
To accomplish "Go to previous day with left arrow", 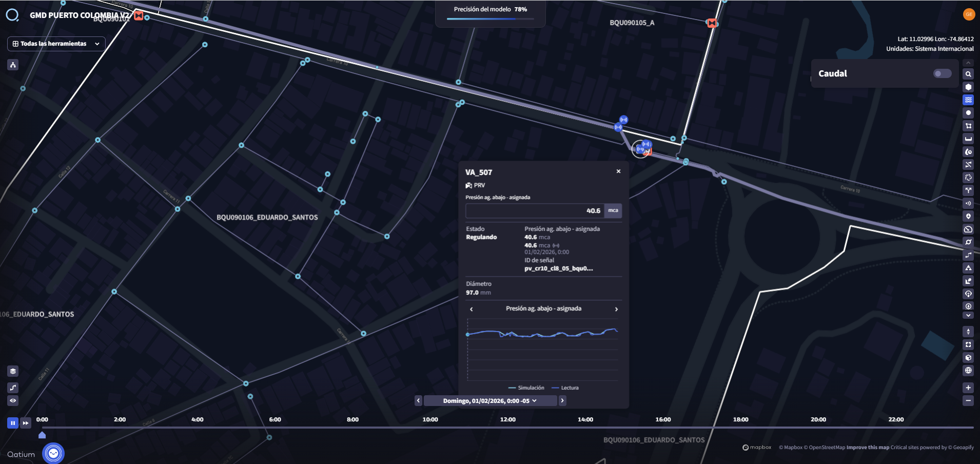I will coord(418,401).
